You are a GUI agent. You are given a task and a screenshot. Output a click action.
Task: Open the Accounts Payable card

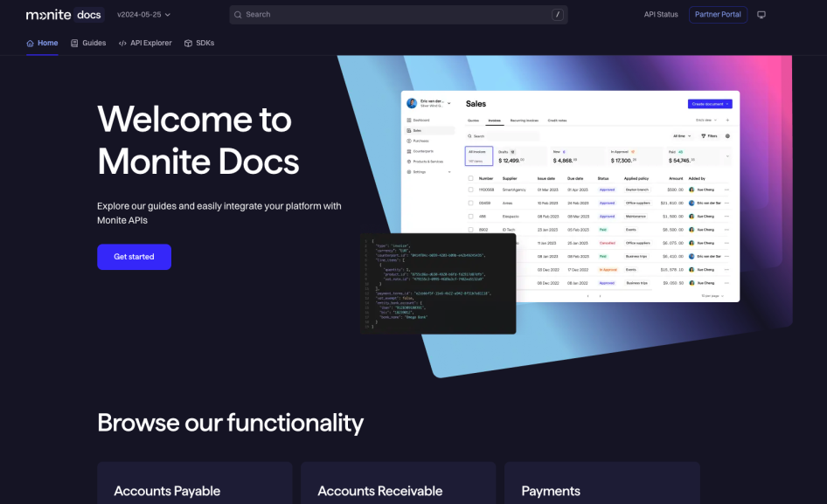coord(195,483)
